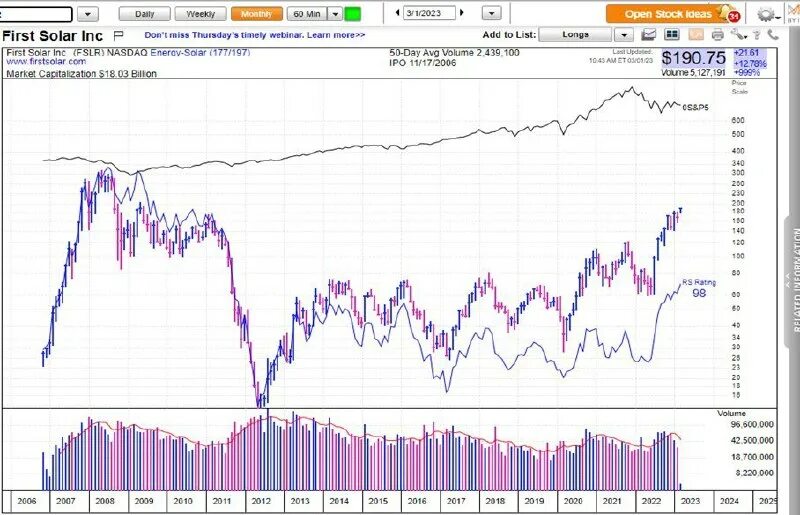
Task: Select the 2016 year on the time axis
Action: click(x=417, y=501)
